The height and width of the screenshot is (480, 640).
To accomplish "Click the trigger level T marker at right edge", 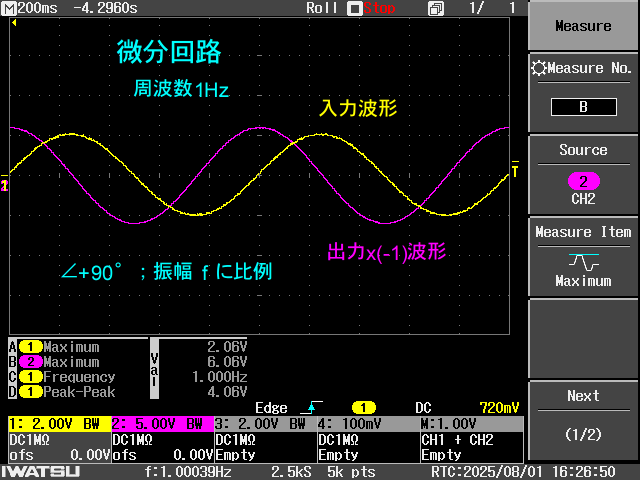I will pyautogui.click(x=515, y=172).
